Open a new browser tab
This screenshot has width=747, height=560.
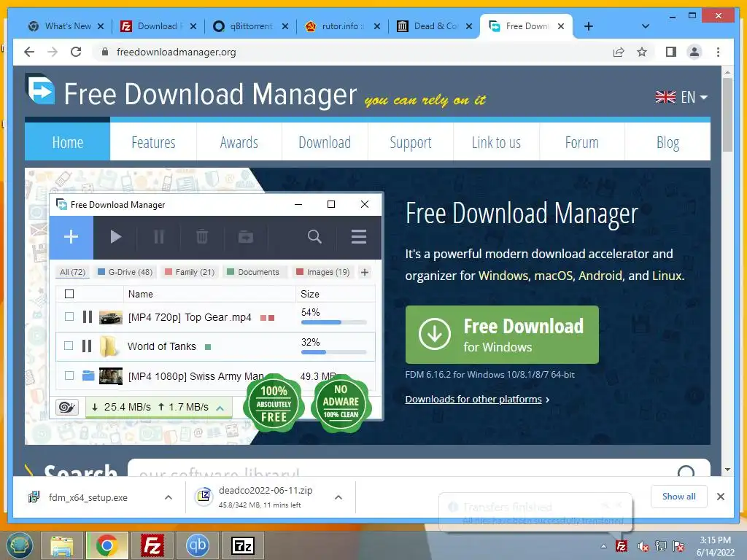[x=589, y=26]
